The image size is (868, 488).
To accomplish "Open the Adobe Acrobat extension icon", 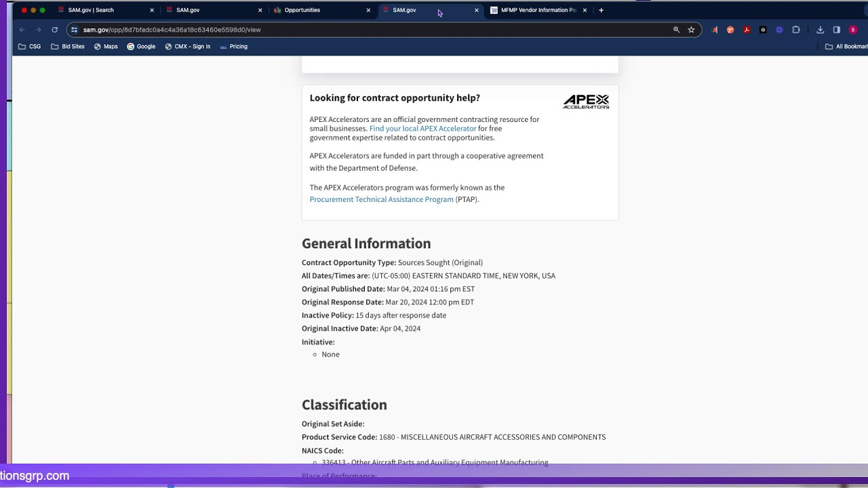I will click(x=747, y=30).
